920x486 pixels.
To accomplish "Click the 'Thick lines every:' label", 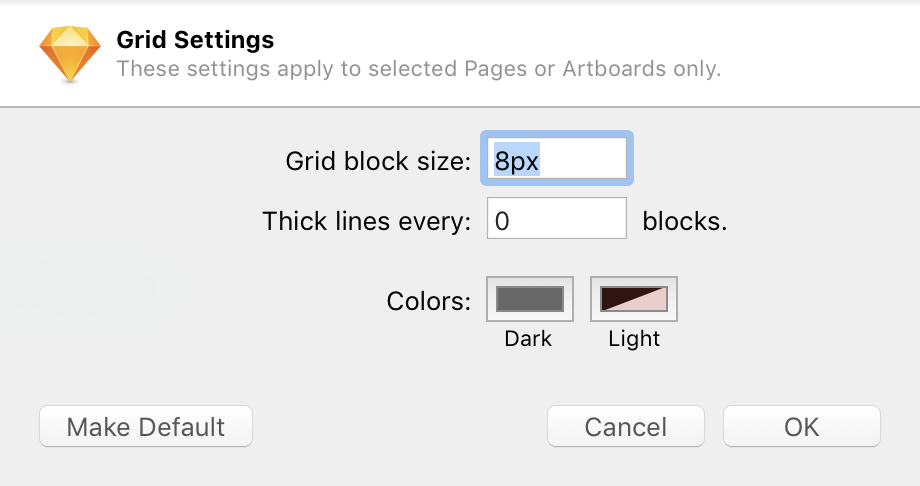I will click(366, 221).
